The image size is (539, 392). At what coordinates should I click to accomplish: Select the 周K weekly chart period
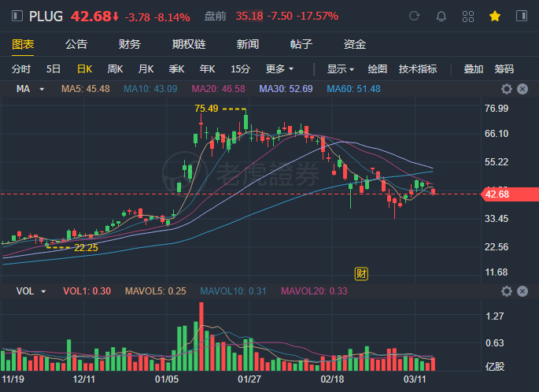pyautogui.click(x=115, y=68)
